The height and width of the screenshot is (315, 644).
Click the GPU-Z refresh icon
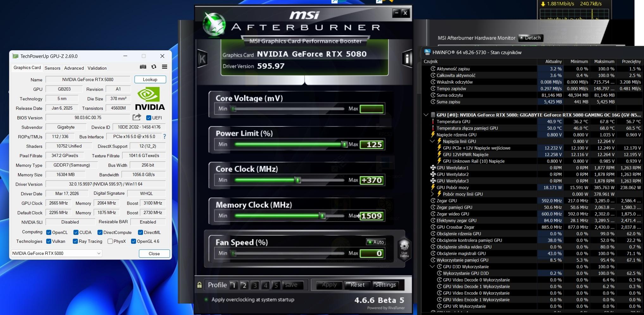[154, 67]
